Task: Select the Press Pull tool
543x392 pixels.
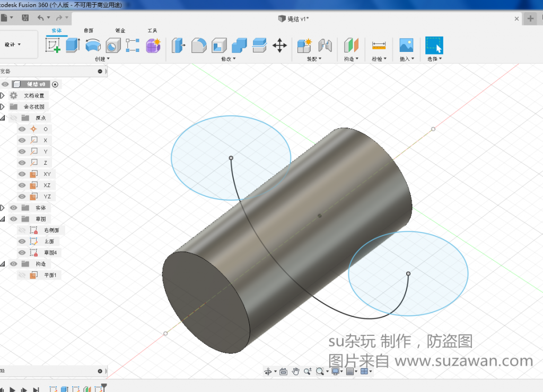Action: (178, 46)
